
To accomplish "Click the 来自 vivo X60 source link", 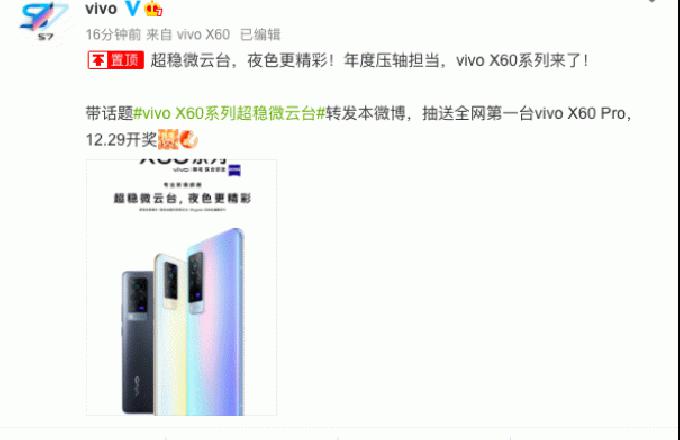I will (188, 34).
